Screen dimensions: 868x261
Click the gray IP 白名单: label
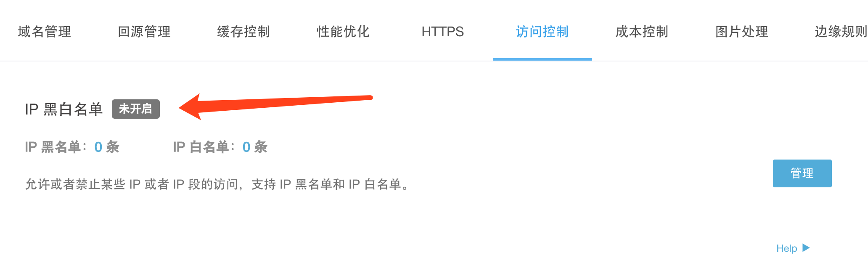pos(205,147)
